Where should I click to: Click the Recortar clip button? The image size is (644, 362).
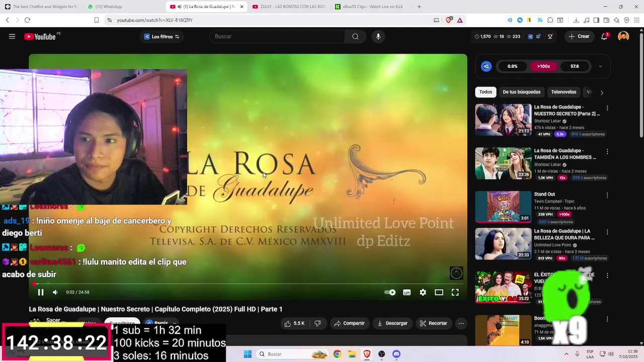[x=434, y=323]
